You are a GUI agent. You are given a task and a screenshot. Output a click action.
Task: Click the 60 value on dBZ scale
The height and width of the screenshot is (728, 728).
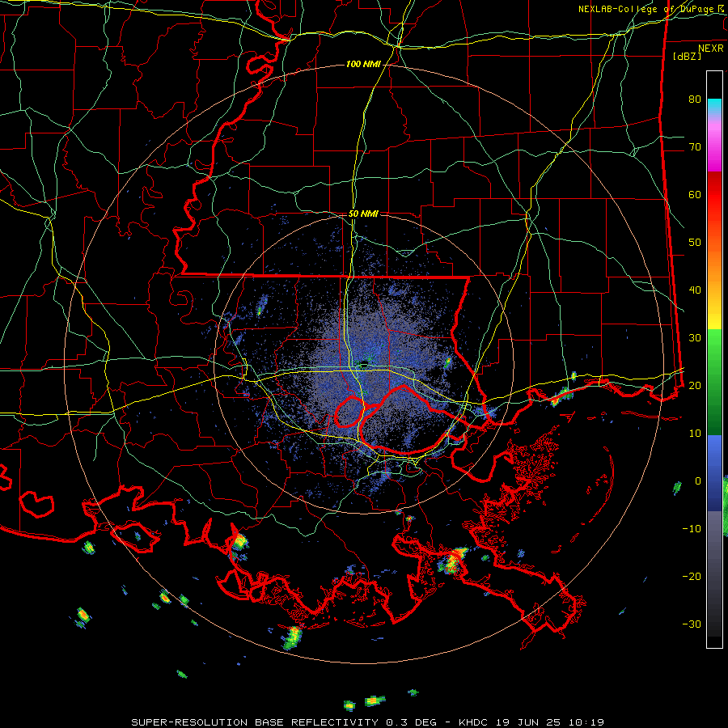[x=695, y=194]
